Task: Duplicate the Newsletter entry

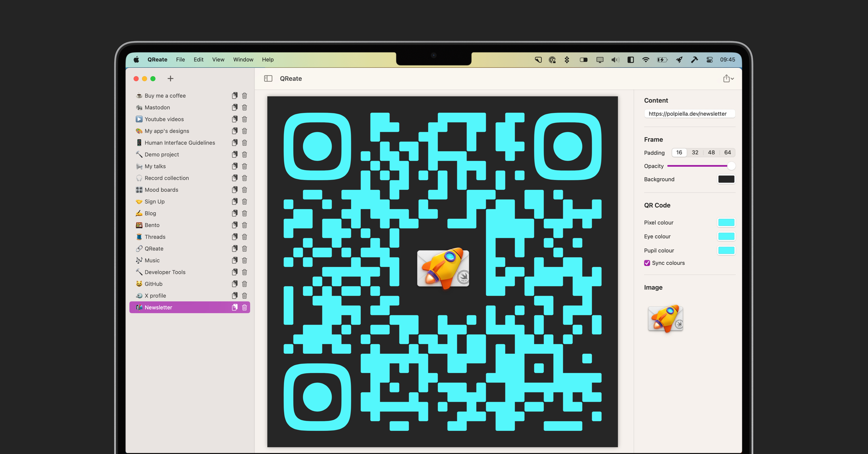Action: [x=235, y=307]
